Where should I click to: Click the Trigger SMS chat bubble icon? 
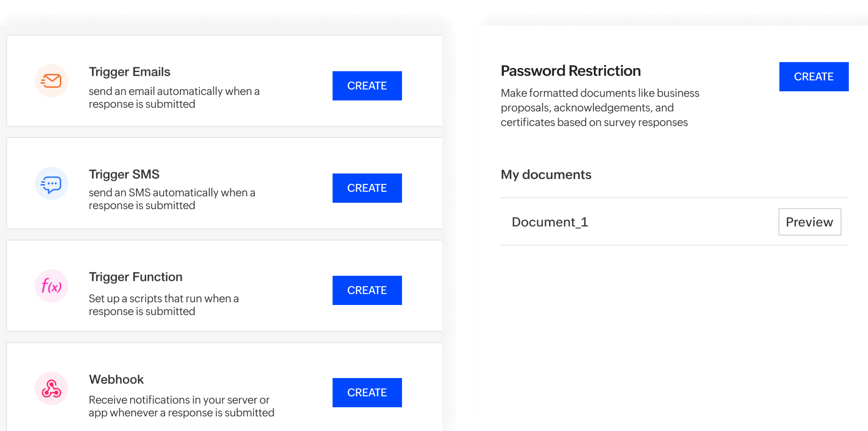(52, 184)
